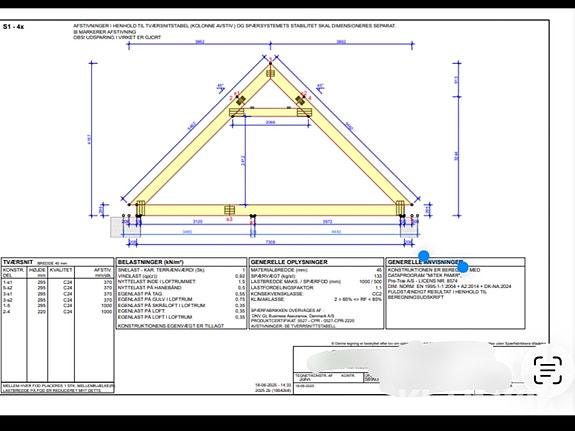Click the left heel nail plate
Viewport: 575px width, 431px height.
[140, 208]
